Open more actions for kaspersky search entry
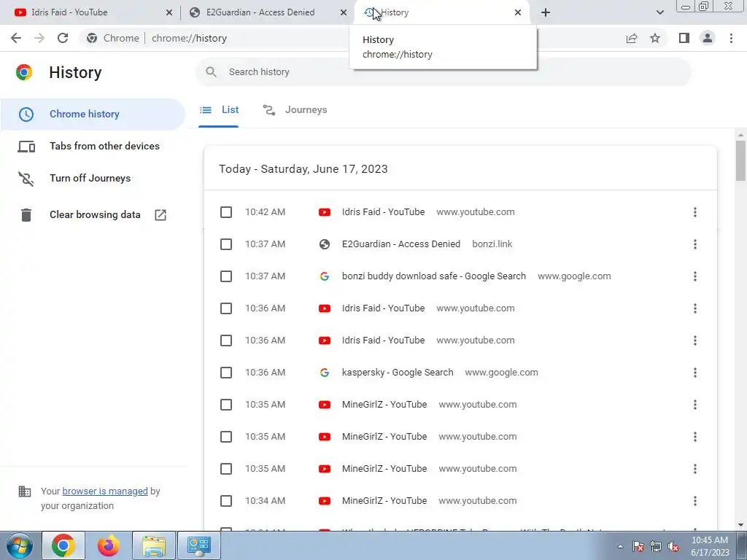Screen dimensions: 747x560 695,373
